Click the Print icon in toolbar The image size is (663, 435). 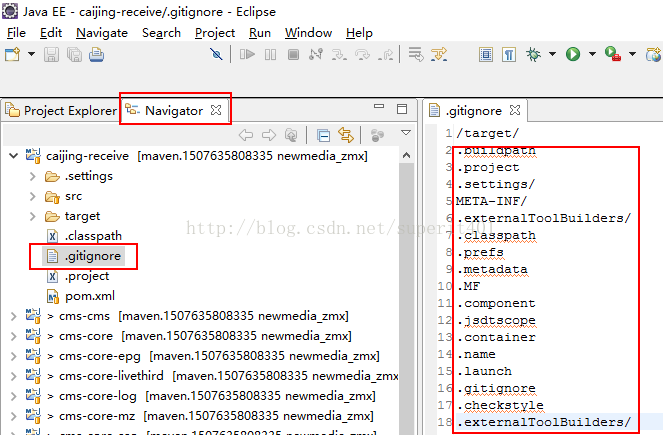(96, 55)
